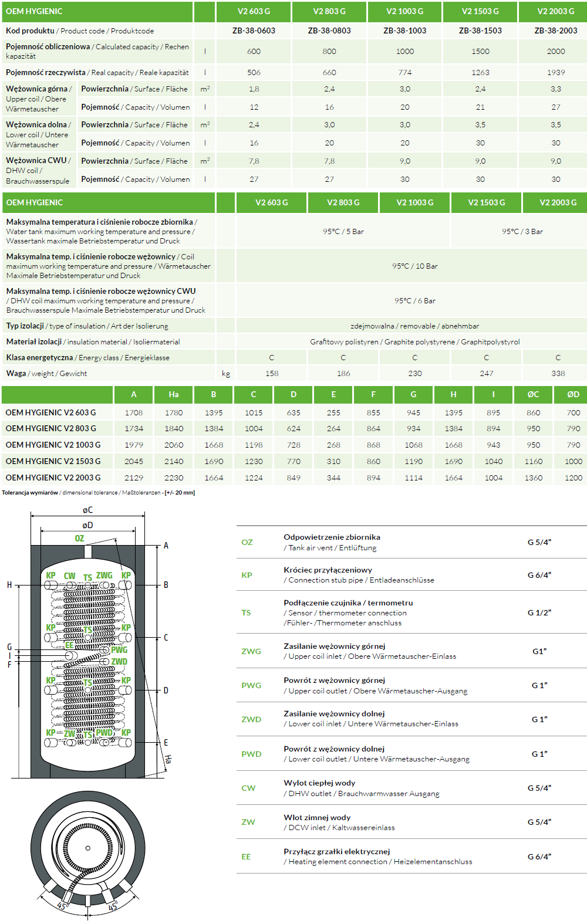This screenshot has height=924, width=587.
Task: Click the PWG abbreviation in the legend
Action: point(251,685)
